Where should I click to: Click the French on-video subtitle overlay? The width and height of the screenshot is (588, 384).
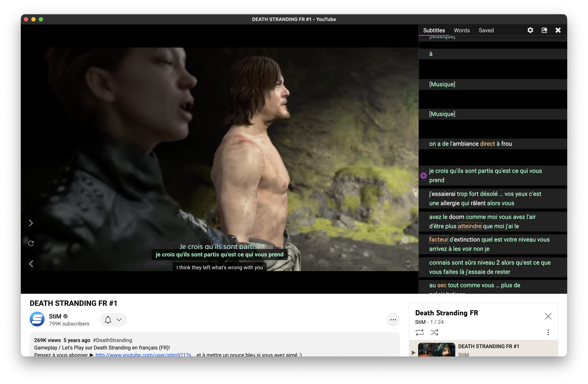[x=219, y=254]
